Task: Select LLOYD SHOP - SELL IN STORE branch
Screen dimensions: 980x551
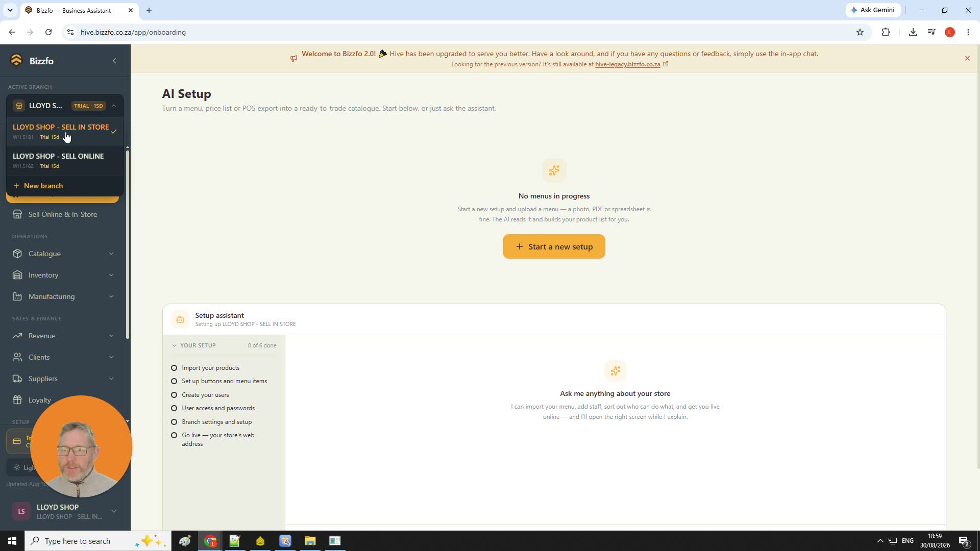Action: (65, 131)
